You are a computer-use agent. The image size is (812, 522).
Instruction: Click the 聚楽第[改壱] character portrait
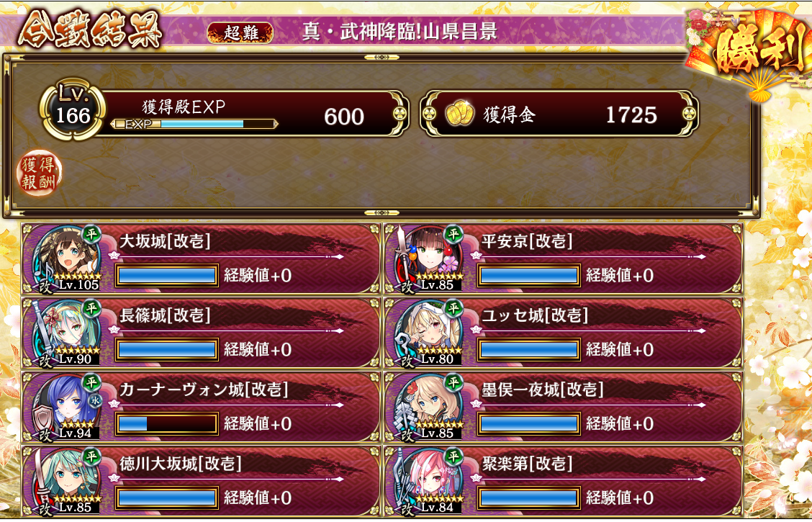[x=428, y=480]
